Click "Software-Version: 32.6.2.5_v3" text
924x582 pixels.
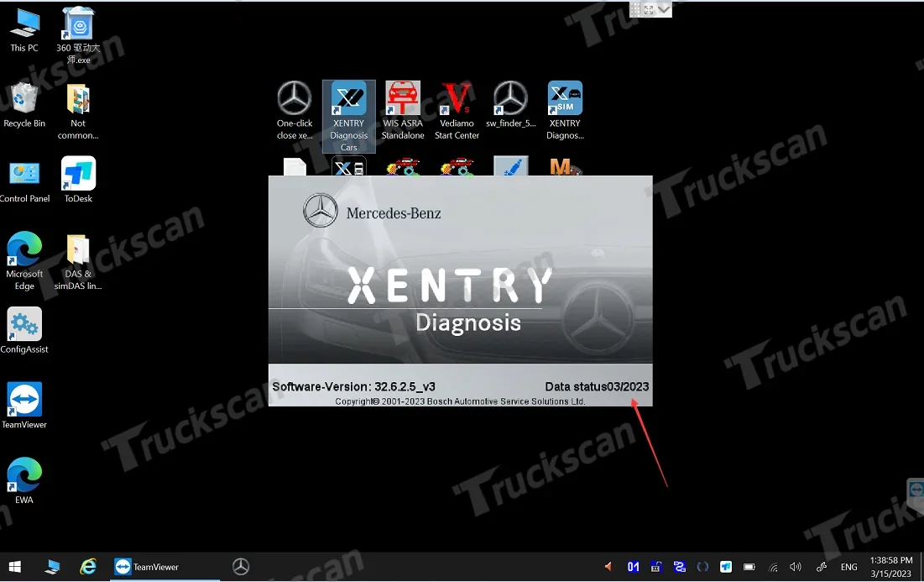[x=353, y=387]
